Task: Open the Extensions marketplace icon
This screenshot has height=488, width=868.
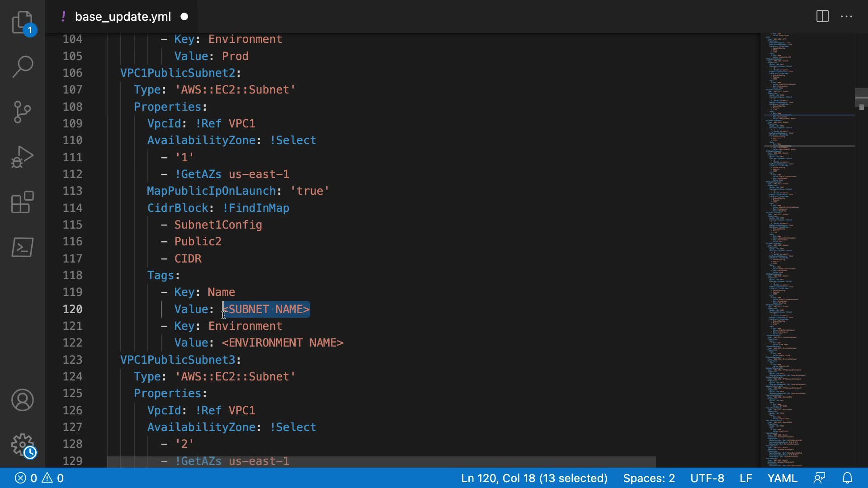Action: click(x=22, y=202)
